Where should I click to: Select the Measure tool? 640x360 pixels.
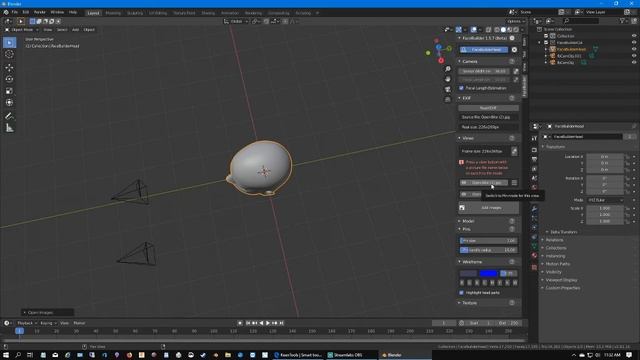[9, 128]
